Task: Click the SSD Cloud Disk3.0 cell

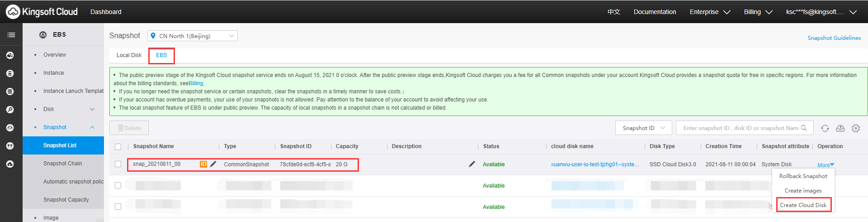Action: pyautogui.click(x=673, y=164)
